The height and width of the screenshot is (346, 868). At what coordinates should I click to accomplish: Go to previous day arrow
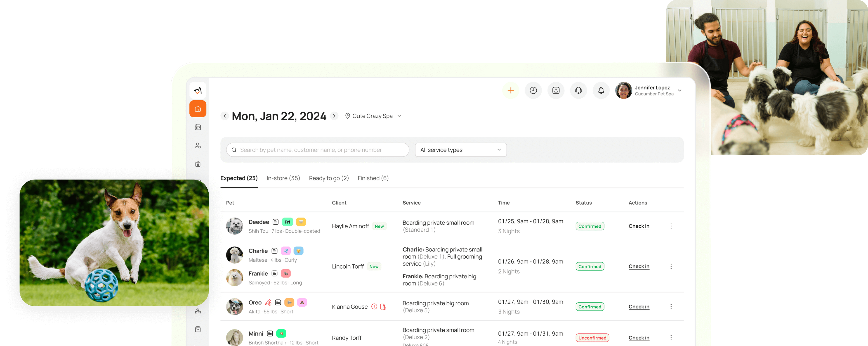(x=225, y=116)
